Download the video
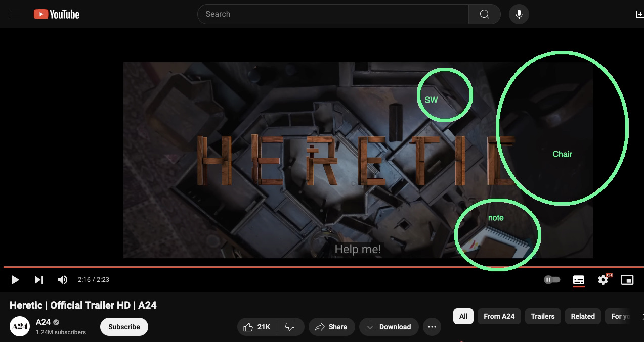The width and height of the screenshot is (644, 342). click(389, 327)
